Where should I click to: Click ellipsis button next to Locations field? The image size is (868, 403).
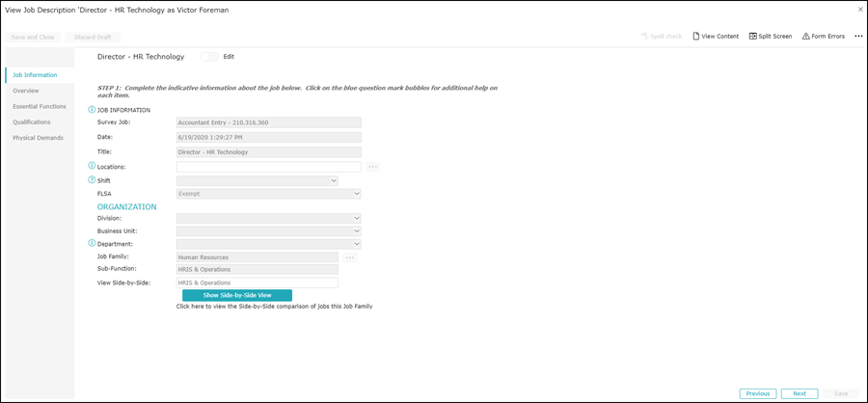pyautogui.click(x=373, y=167)
